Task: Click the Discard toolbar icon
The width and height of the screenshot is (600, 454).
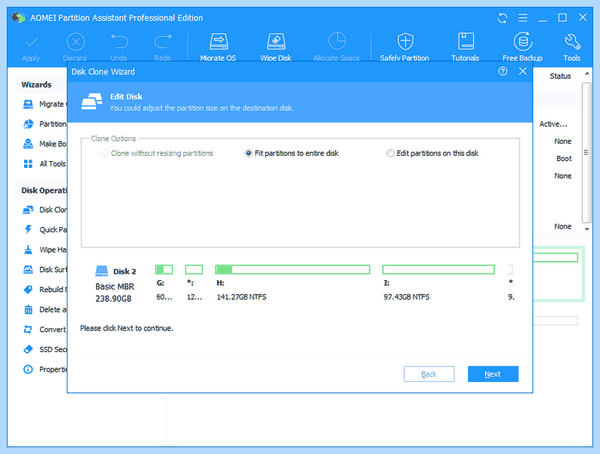Action: 75,42
